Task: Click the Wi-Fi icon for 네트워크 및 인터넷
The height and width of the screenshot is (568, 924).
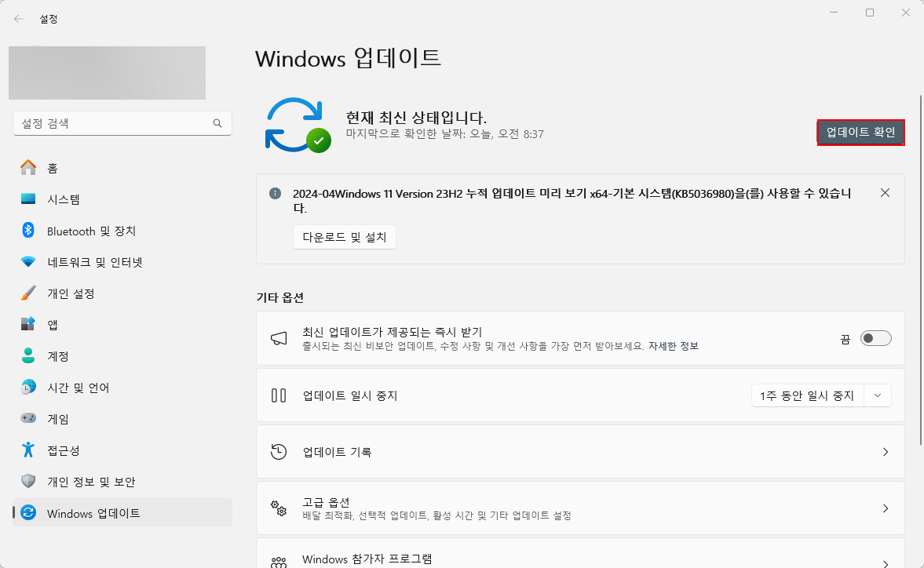Action: 28,261
